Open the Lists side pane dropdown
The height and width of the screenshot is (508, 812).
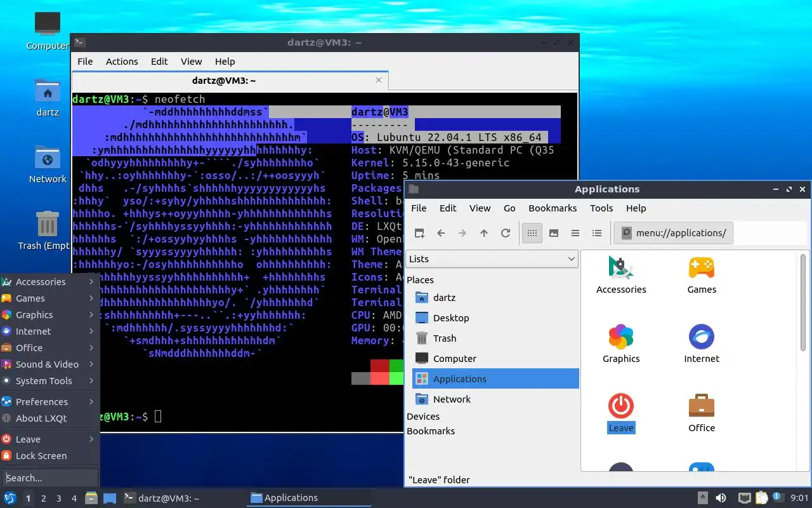pyautogui.click(x=492, y=259)
